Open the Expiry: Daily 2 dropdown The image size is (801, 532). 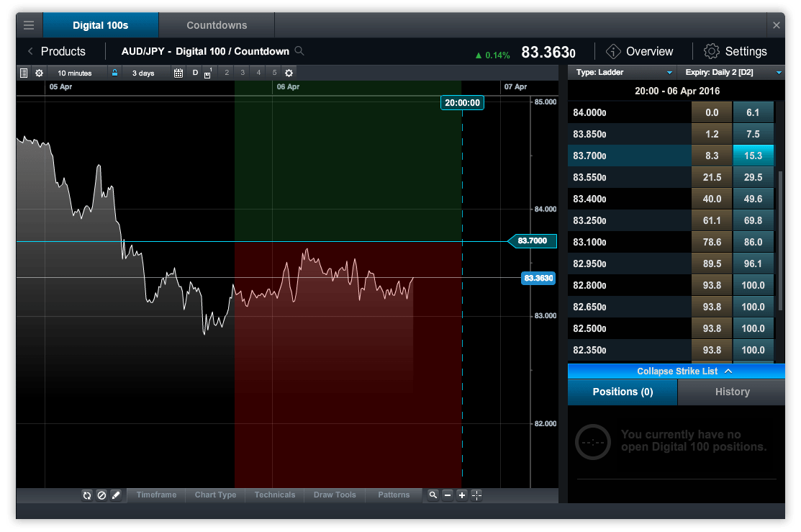731,73
